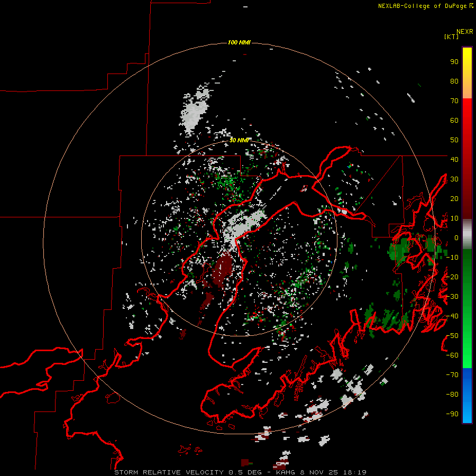Click the -70 scale value
476x476 pixels.
pos(452,375)
